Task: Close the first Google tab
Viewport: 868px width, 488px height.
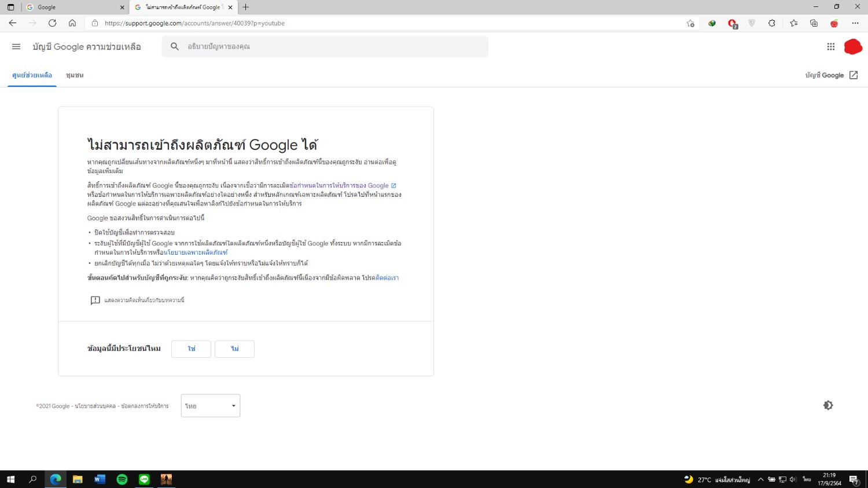Action: [122, 8]
